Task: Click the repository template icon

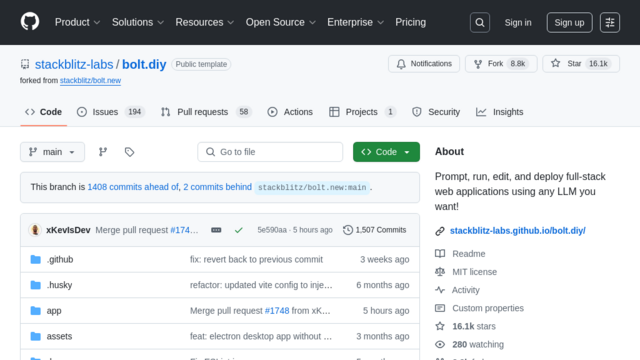Action: 25,64
